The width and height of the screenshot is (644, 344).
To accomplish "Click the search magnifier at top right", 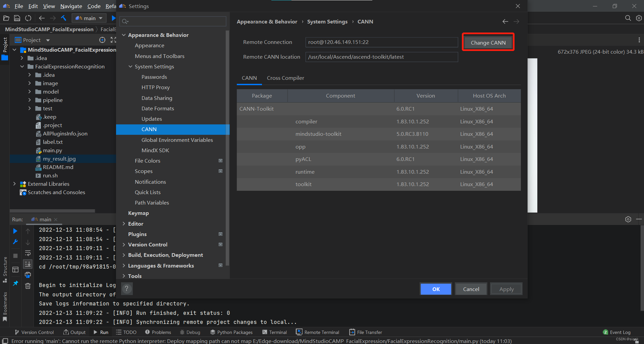I will click(x=628, y=18).
